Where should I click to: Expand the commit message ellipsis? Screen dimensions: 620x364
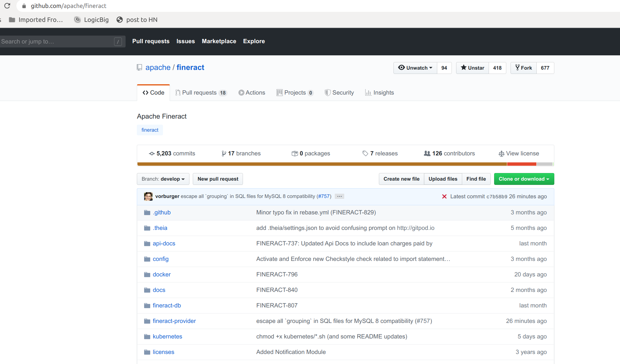339,196
